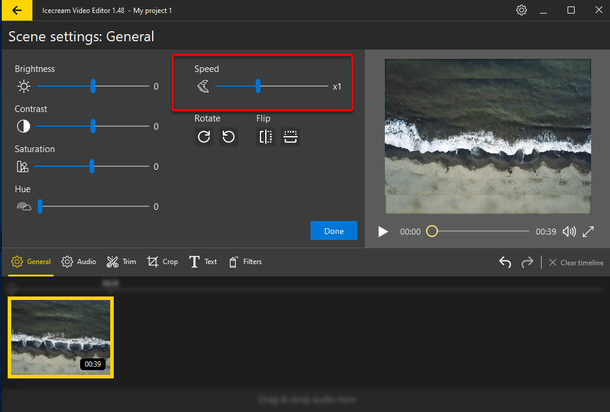Click the Brightness slider handle
This screenshot has width=610, height=412.
pos(93,86)
